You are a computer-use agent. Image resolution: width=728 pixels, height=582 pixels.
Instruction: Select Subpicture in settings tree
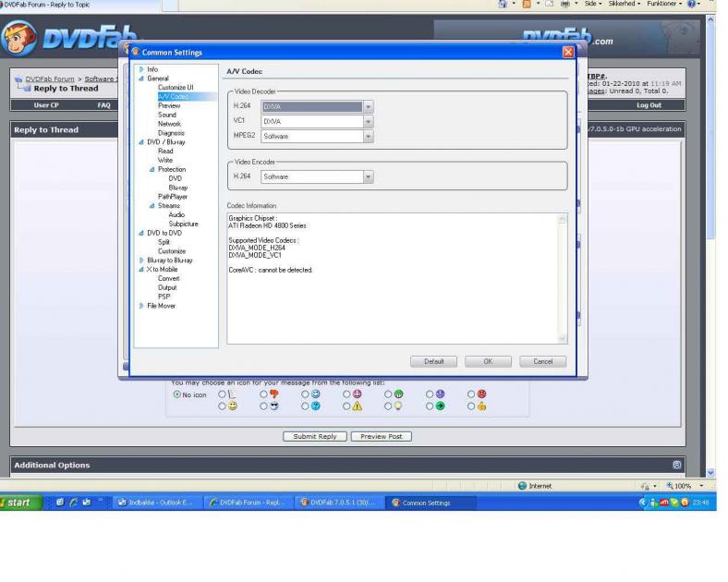[x=183, y=224]
